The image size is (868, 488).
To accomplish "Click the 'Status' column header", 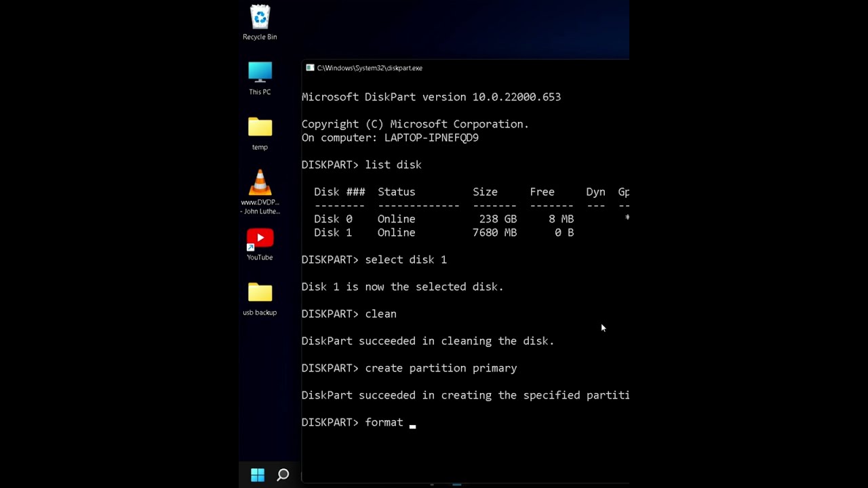I will pos(397,192).
